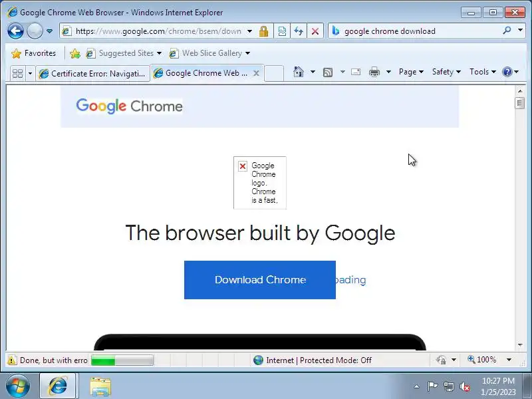Click the address bar URL field
The image size is (532, 399).
(x=158, y=31)
